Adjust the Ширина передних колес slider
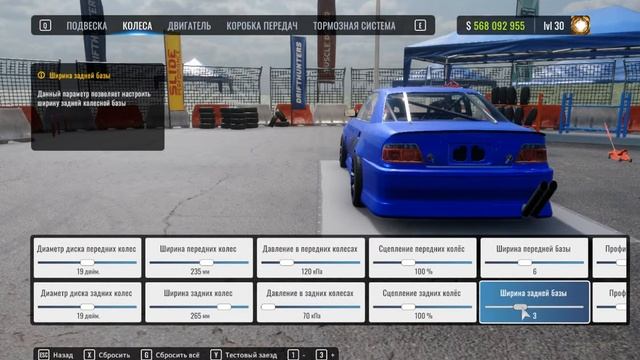 (x=199, y=262)
